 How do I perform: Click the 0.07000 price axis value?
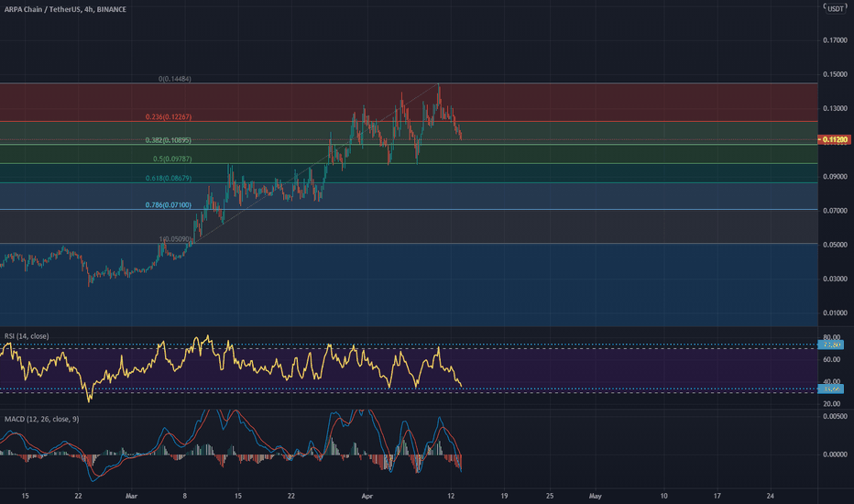pos(835,211)
